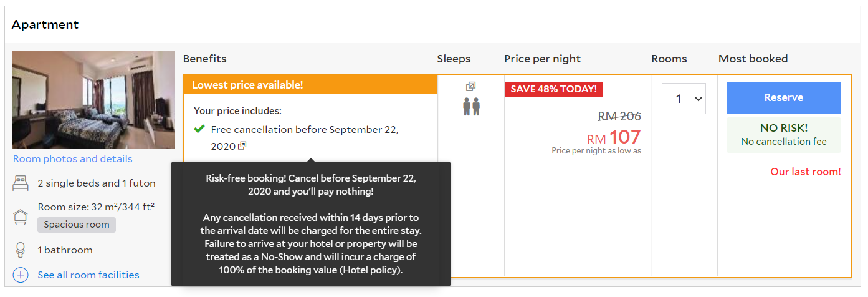868x297 pixels.
Task: Click the popup icon after September 22, 2020
Action: coord(242,146)
